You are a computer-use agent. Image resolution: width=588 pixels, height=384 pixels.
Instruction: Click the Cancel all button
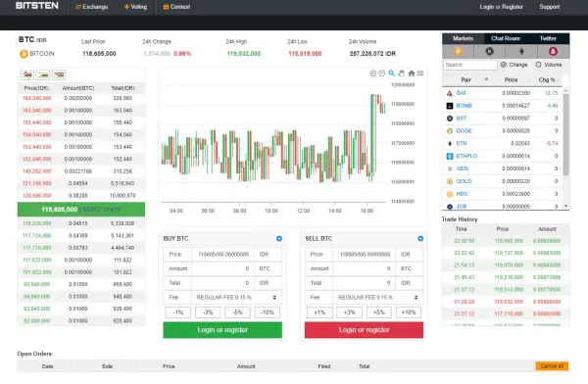[552, 366]
